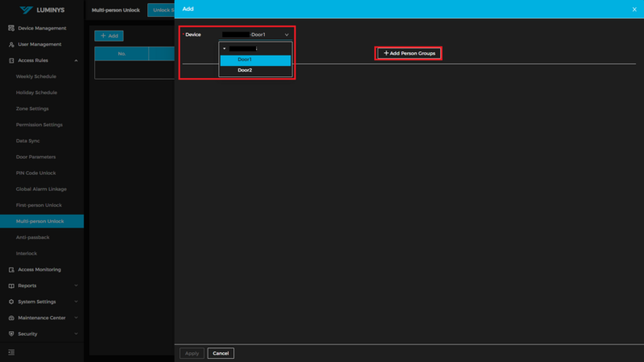Open Anti-passback from the sidebar
Screen dimensions: 644x362
point(32,237)
